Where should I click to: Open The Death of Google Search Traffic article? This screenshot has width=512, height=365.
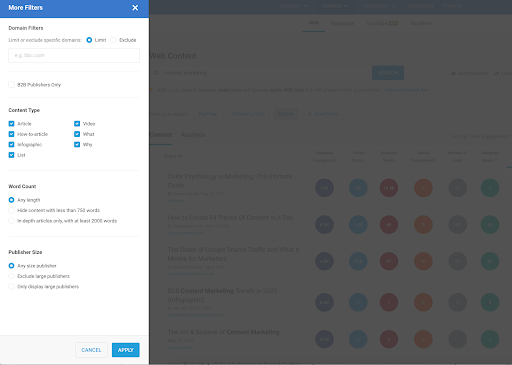click(233, 254)
